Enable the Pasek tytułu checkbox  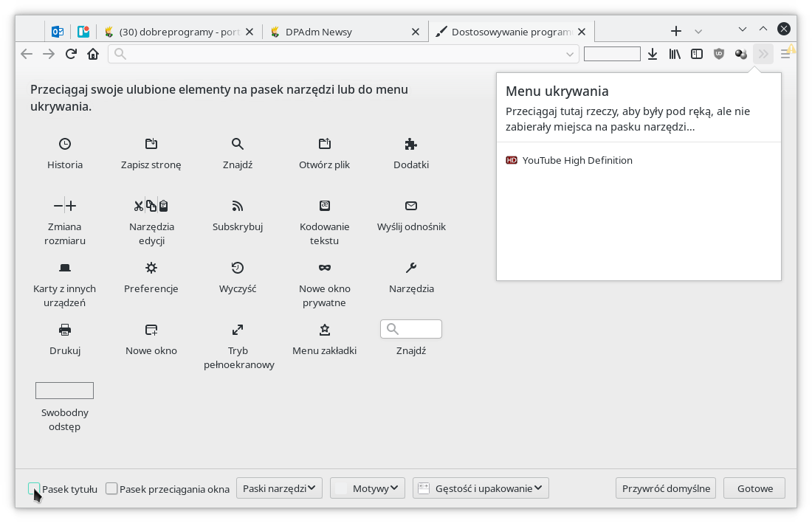coord(34,488)
